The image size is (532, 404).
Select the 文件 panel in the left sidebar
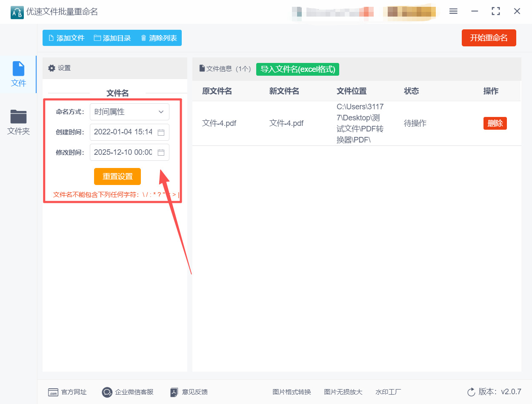[18, 74]
